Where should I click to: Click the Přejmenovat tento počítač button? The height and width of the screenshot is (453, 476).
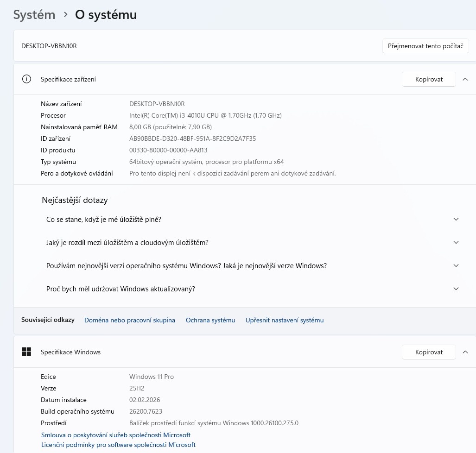point(425,46)
